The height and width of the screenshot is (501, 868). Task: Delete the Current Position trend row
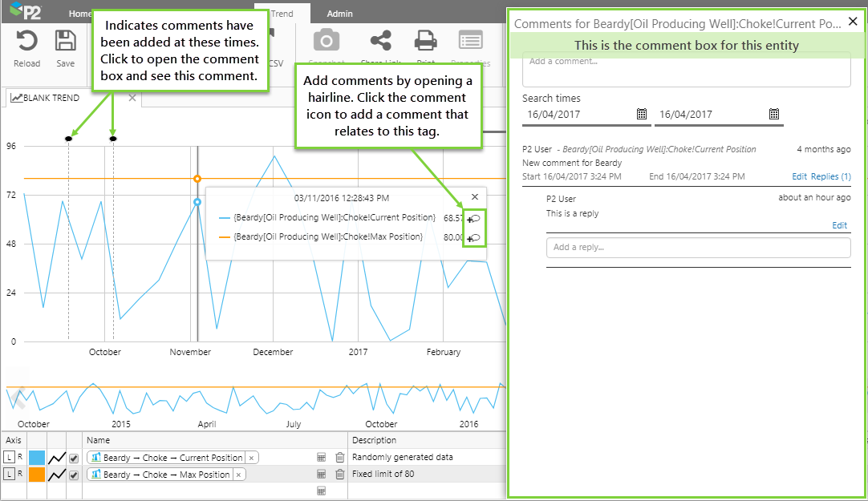click(340, 458)
